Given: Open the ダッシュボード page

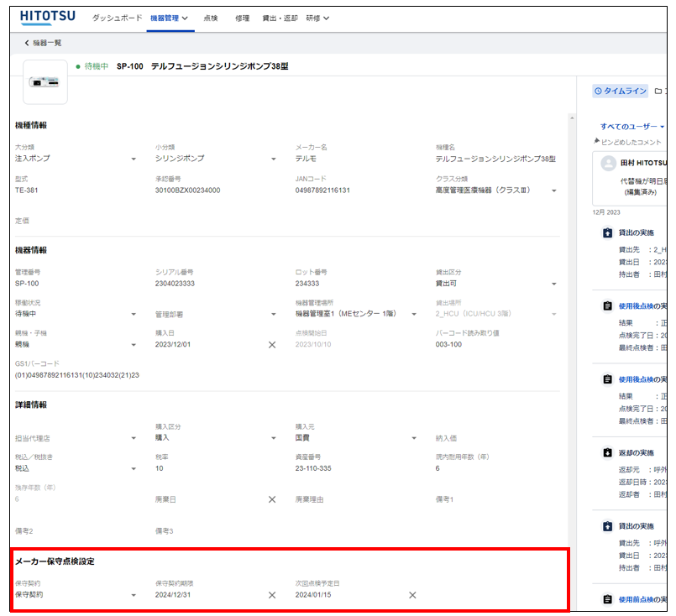Looking at the screenshot, I should click(x=117, y=18).
